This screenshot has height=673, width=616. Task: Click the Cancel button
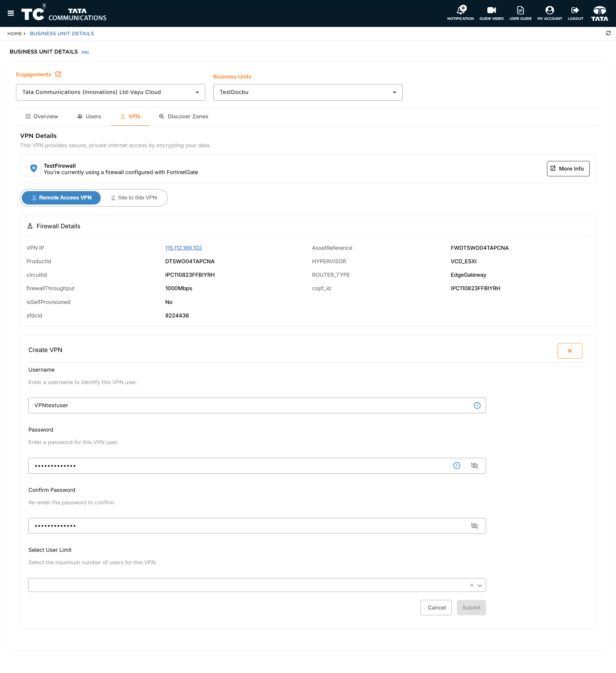coord(436,608)
